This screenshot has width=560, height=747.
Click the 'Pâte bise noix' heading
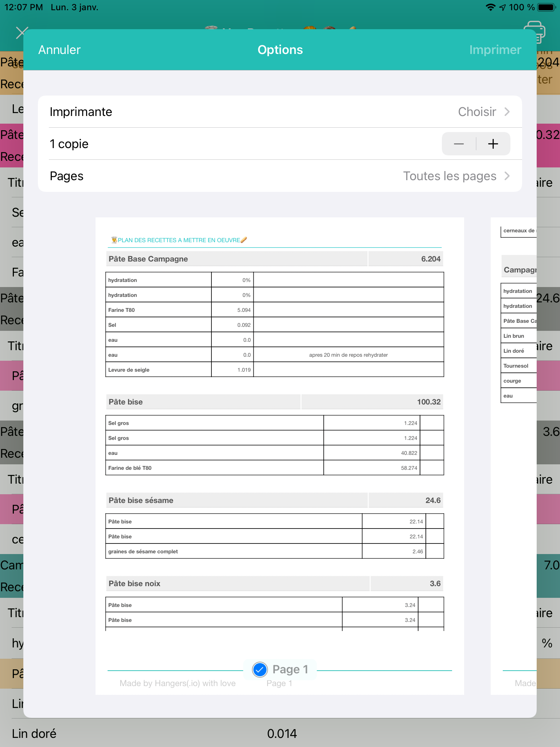tap(134, 583)
